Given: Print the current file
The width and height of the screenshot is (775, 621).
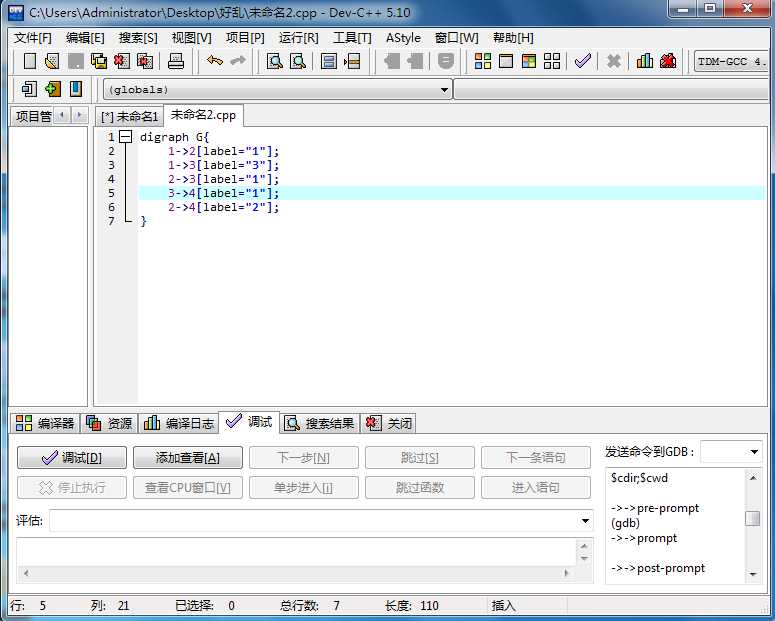Looking at the screenshot, I should [175, 61].
